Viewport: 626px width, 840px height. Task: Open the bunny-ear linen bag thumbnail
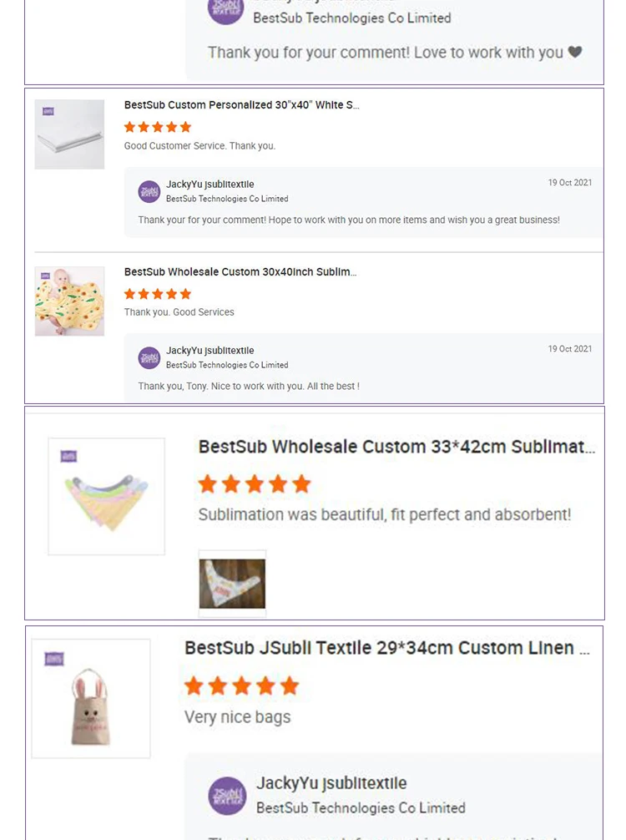(90, 699)
